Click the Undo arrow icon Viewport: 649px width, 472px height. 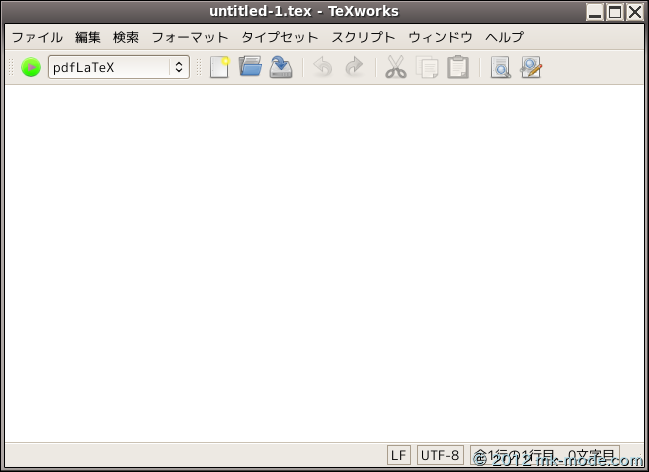tap(322, 68)
